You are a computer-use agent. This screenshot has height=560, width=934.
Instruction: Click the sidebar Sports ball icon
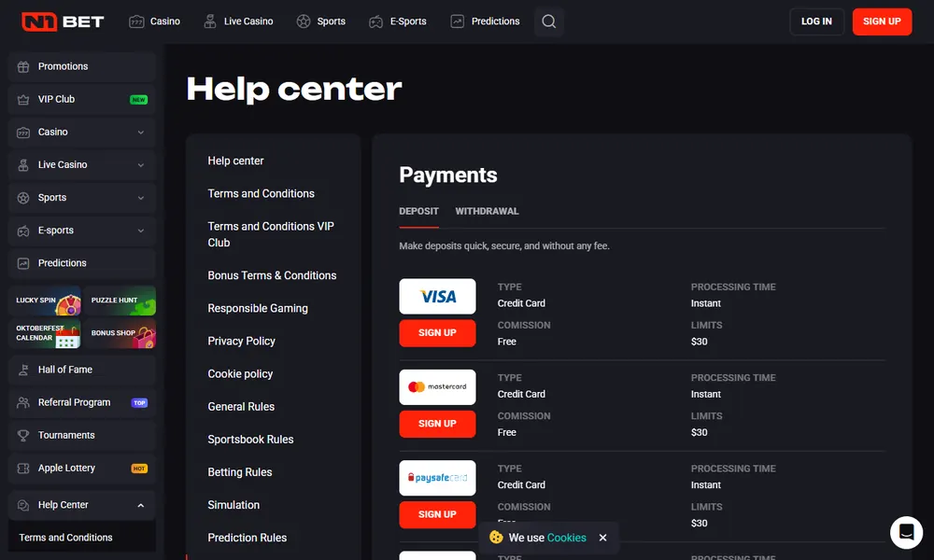tap(23, 198)
